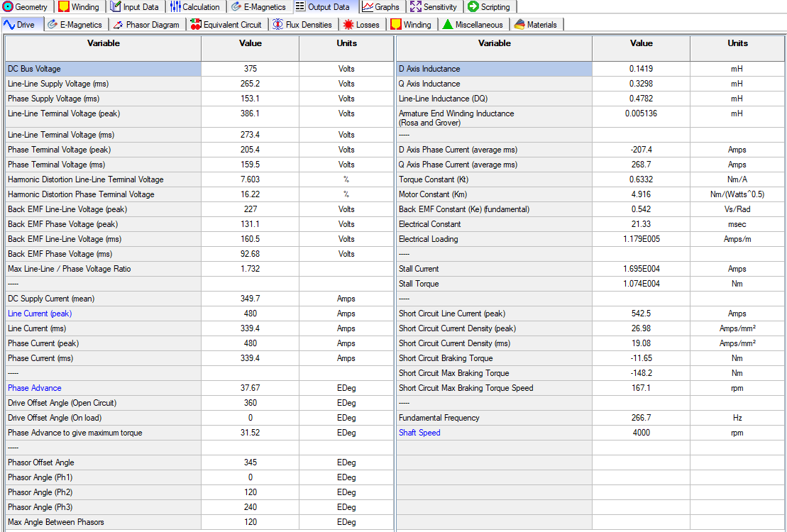787x532 pixels.
Task: Open the Miscellaneous sub-tab
Action: (x=473, y=25)
